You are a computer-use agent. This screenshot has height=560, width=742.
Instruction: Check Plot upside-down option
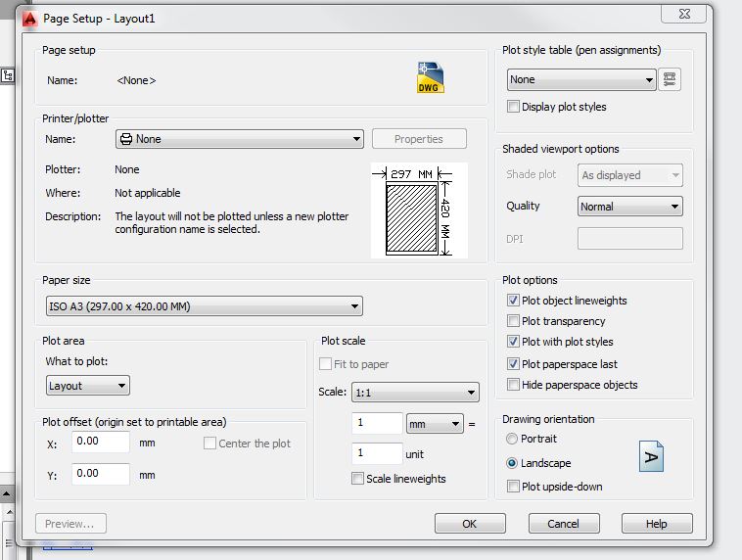coord(514,487)
